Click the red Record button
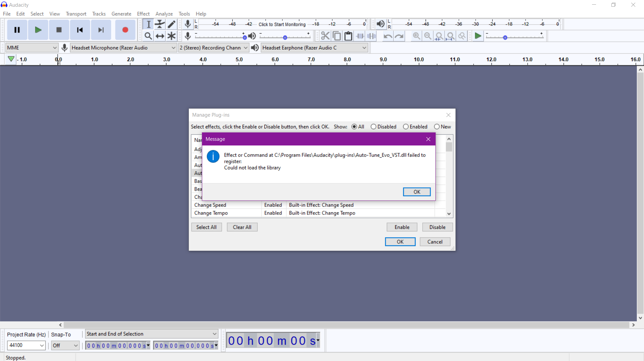The height and width of the screenshot is (361, 644). click(125, 30)
